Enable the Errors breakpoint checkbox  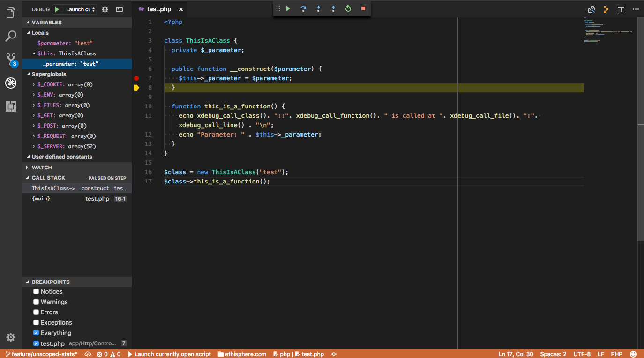click(x=36, y=312)
